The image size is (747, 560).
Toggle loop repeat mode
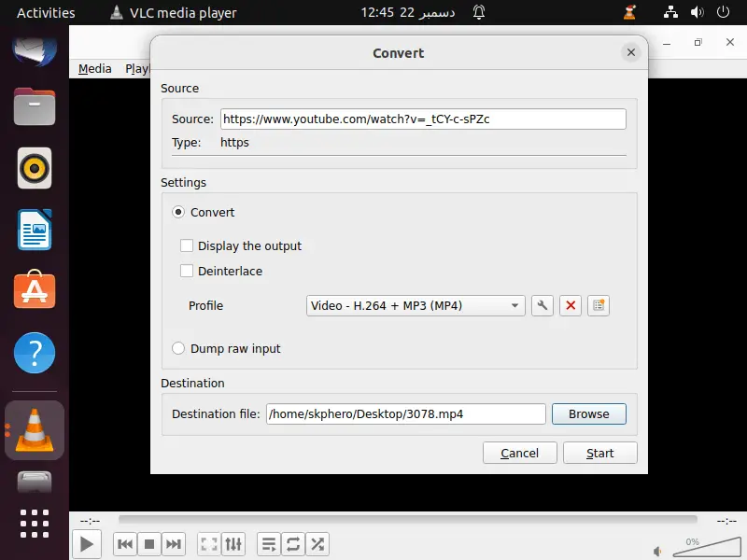293,544
